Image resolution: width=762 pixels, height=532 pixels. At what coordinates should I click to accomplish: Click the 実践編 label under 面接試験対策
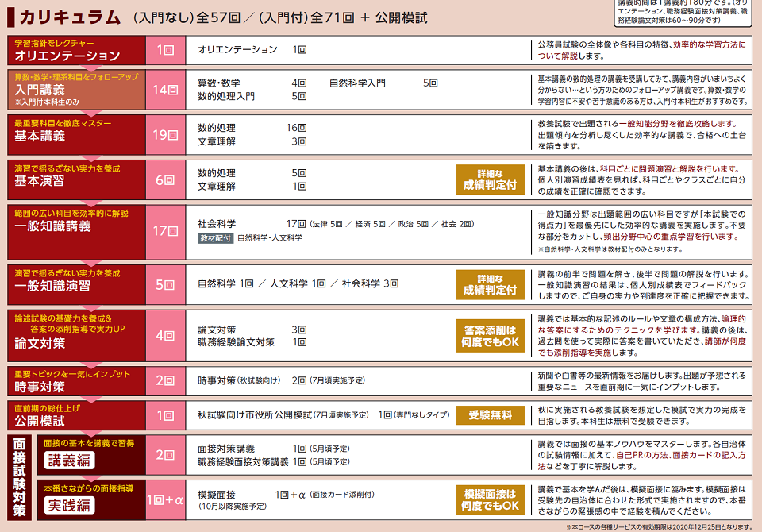[x=70, y=506]
